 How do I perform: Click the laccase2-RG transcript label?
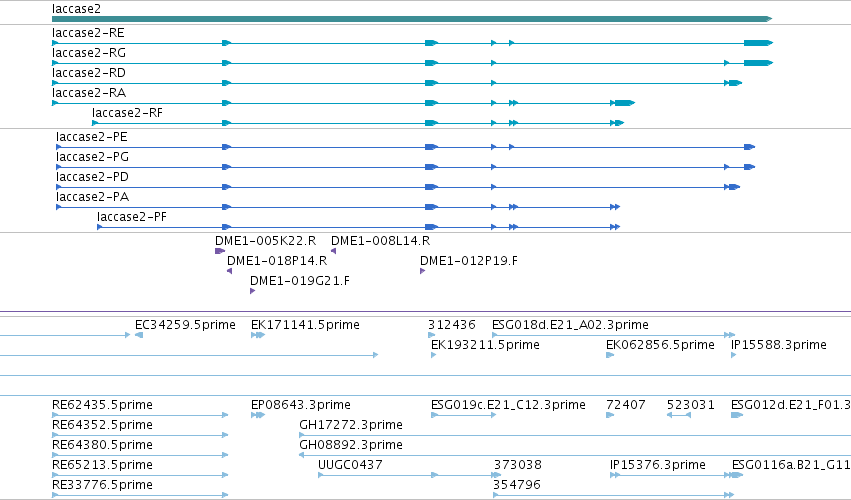coord(89,53)
